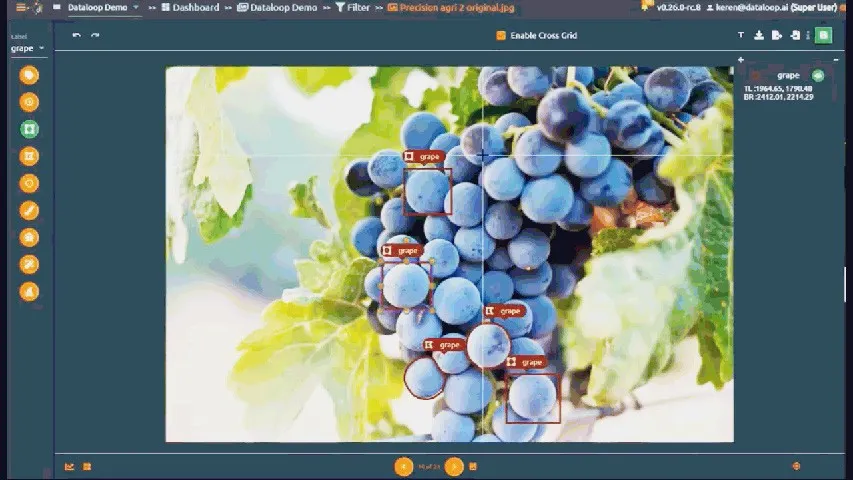Click the icon right of next-image arrow

click(x=473, y=467)
